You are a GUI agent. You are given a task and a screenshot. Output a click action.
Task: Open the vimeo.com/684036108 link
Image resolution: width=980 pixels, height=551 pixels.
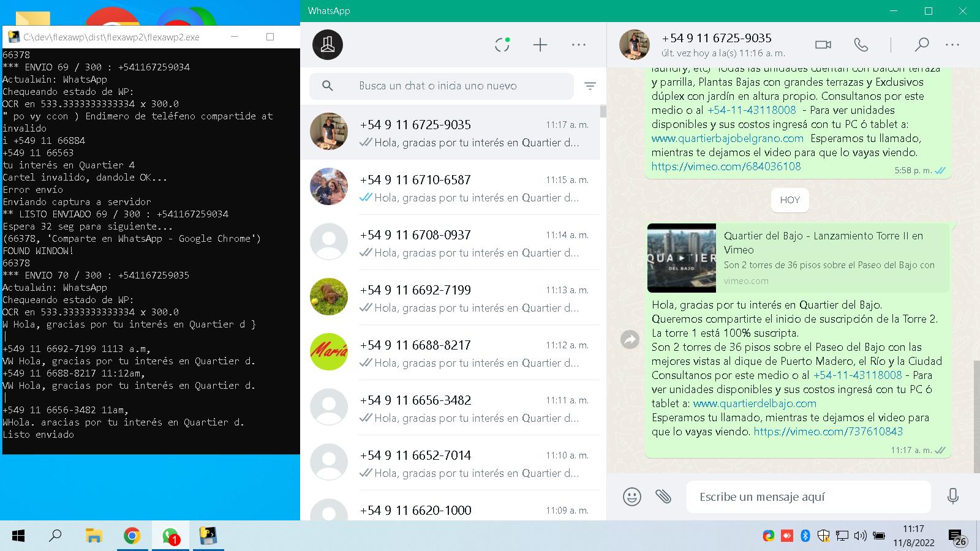726,167
